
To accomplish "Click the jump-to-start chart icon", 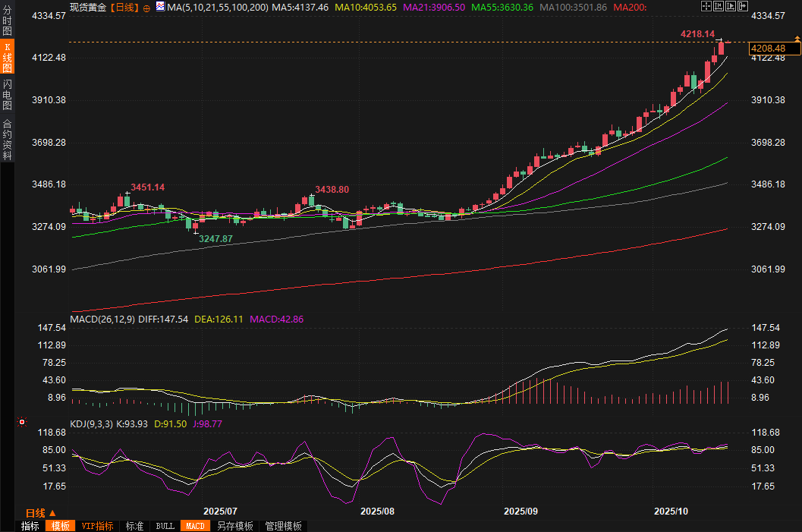I will point(718,7).
